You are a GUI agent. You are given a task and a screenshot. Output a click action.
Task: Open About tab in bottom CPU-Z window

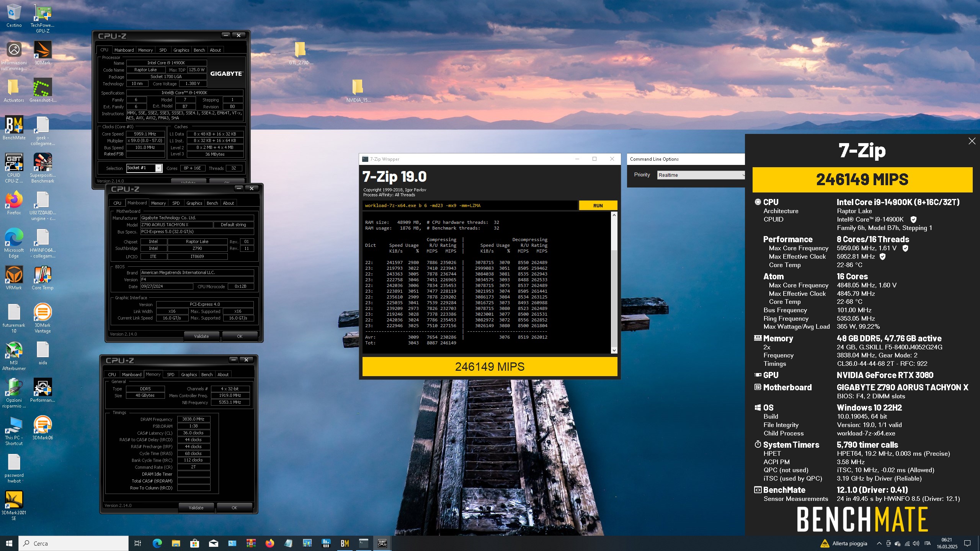[x=223, y=374]
